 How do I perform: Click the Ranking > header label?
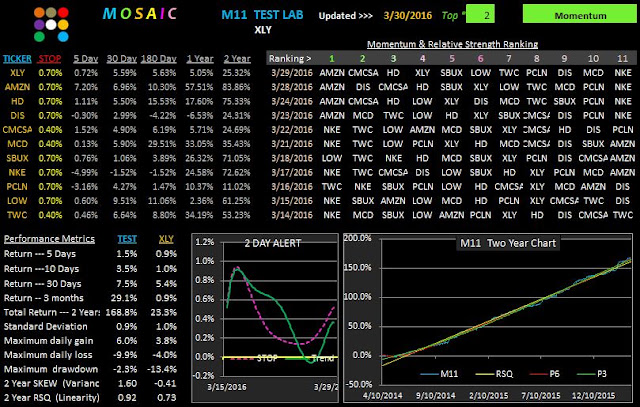[290, 59]
